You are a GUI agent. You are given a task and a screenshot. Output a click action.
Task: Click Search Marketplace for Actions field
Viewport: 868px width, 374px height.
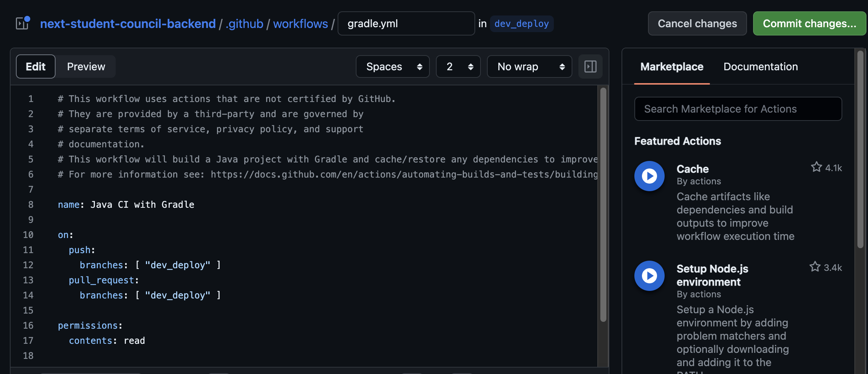pos(738,109)
